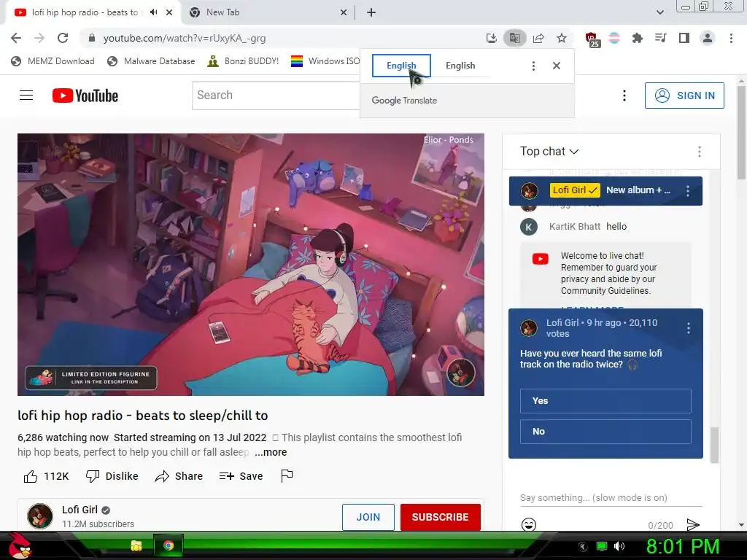Reload the YouTube page
Image resolution: width=747 pixels, height=560 pixels.
coord(63,38)
